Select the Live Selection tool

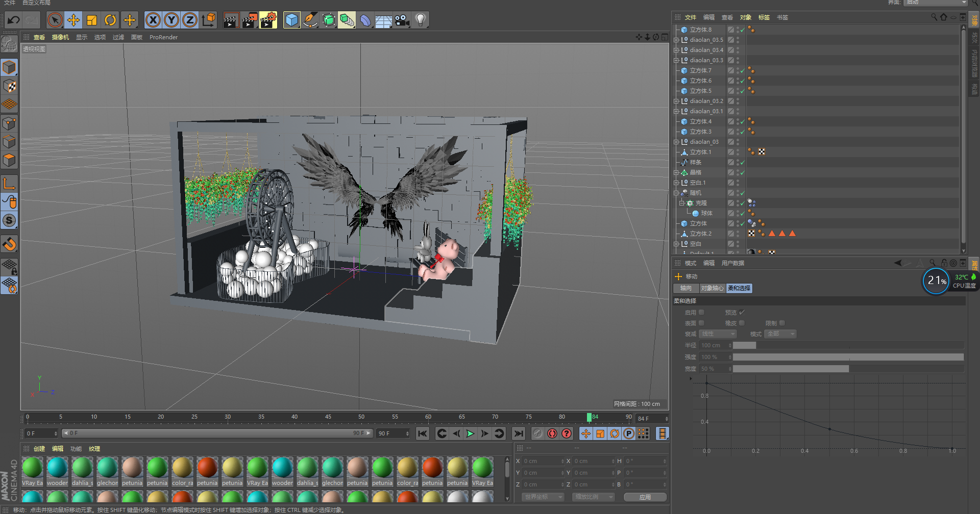(55, 20)
